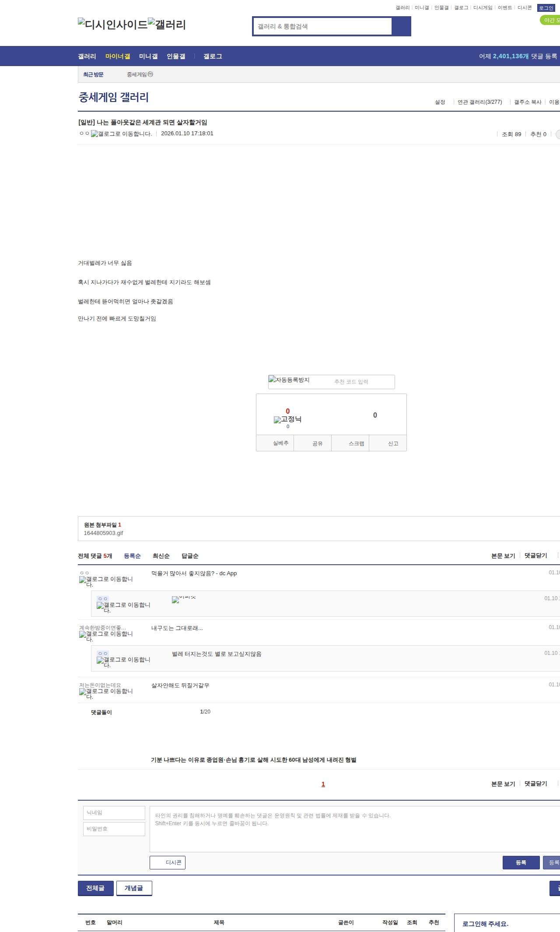The width and height of the screenshot is (560, 932).
Task: Click the search button beside the search box
Action: (401, 26)
